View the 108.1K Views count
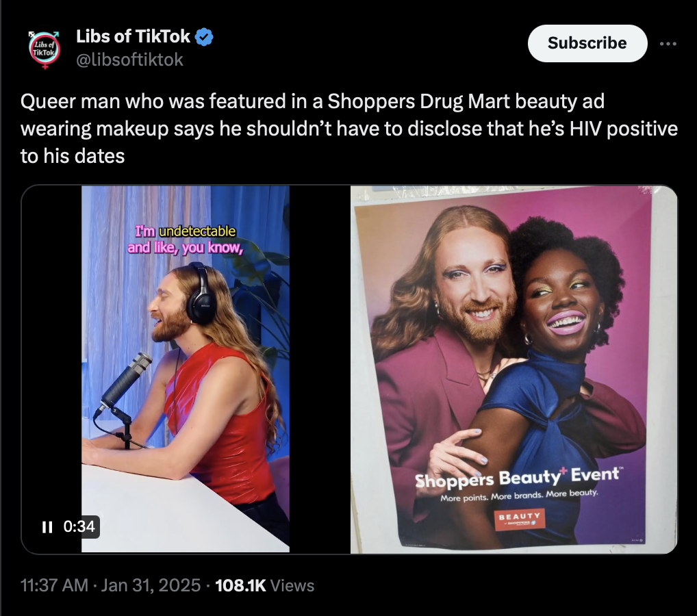The image size is (697, 616). [264, 585]
